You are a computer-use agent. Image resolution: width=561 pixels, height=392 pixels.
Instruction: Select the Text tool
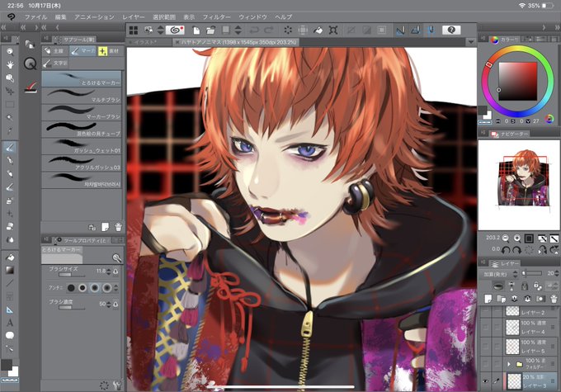click(10, 323)
